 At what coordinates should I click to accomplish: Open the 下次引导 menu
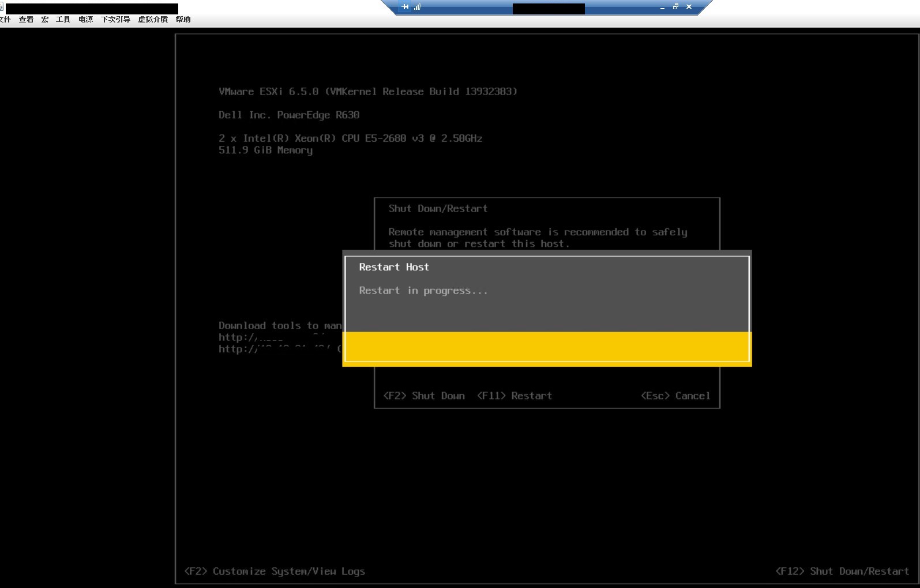[115, 19]
